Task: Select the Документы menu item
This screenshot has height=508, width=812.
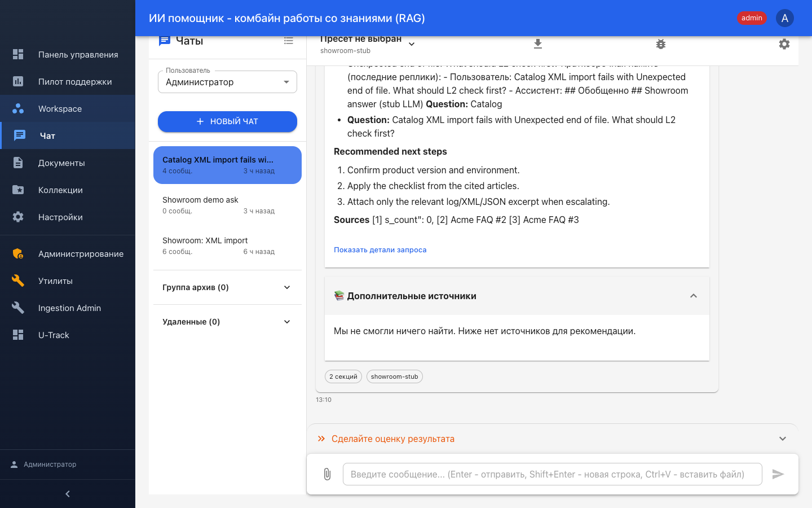Action: (68, 163)
